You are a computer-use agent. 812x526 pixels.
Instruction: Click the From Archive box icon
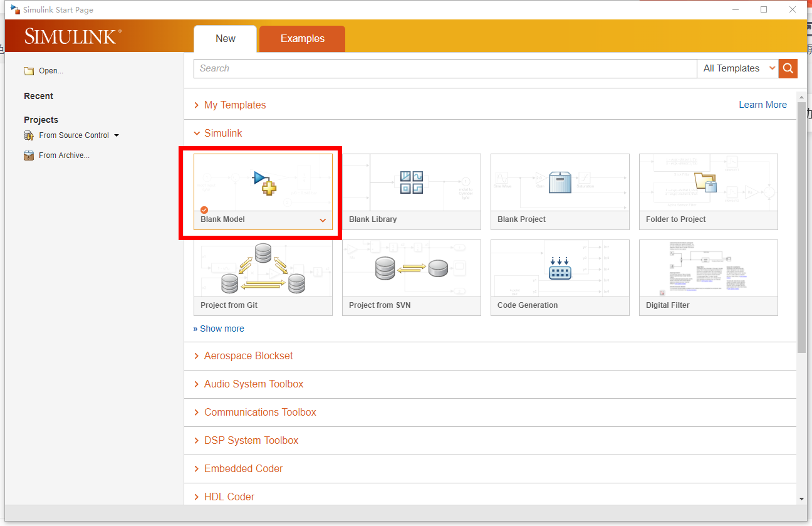(x=29, y=155)
